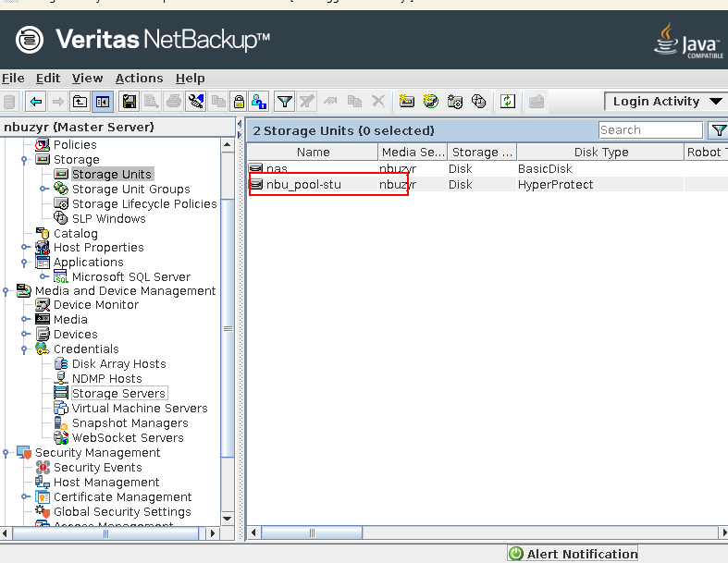Image resolution: width=728 pixels, height=563 pixels.
Task: Click the Save floppy disk toolbar icon
Action: 130,101
